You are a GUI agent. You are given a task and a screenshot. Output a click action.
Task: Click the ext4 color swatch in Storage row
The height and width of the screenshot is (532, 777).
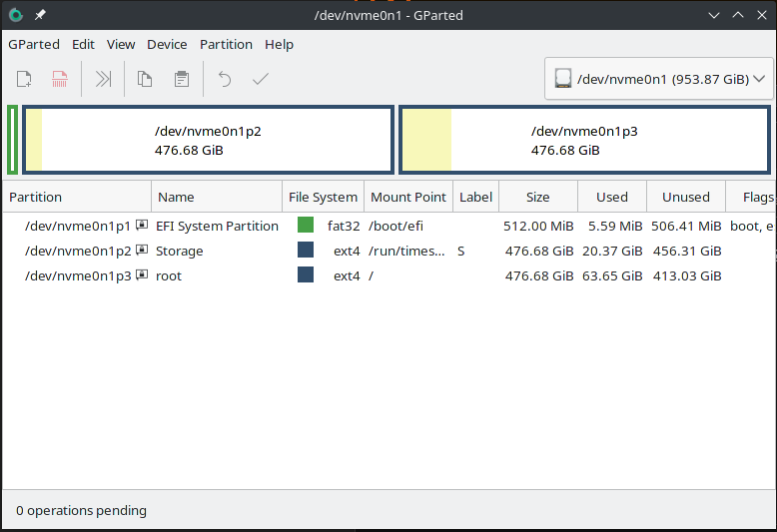[306, 250]
